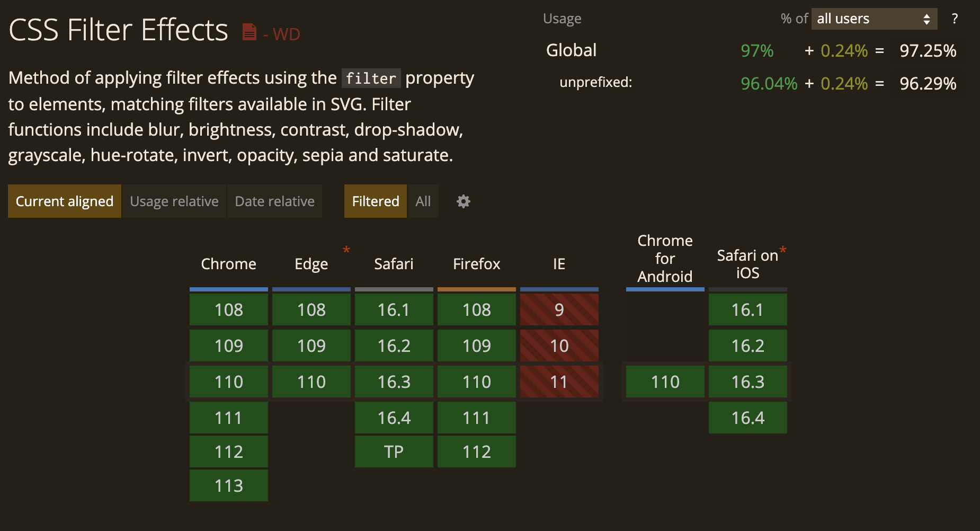The width and height of the screenshot is (980, 531).
Task: Switch to Date relative view
Action: (x=274, y=201)
